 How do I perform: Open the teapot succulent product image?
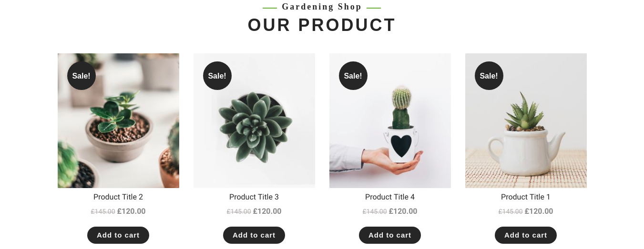[526, 120]
